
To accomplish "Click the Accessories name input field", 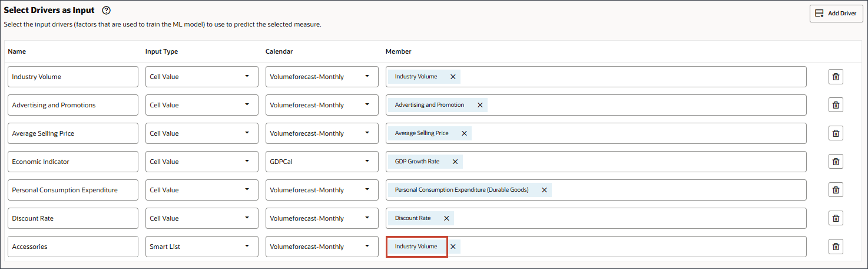I will coord(73,247).
